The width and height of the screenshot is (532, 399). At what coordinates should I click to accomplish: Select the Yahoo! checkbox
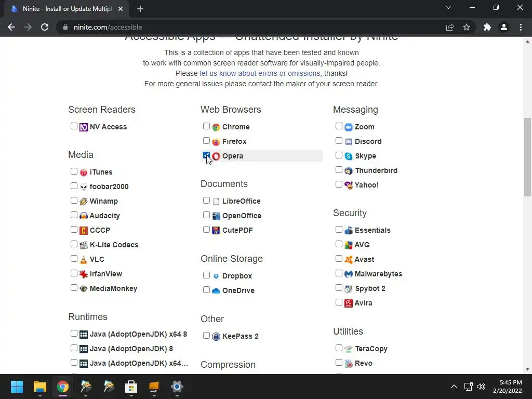339,184
